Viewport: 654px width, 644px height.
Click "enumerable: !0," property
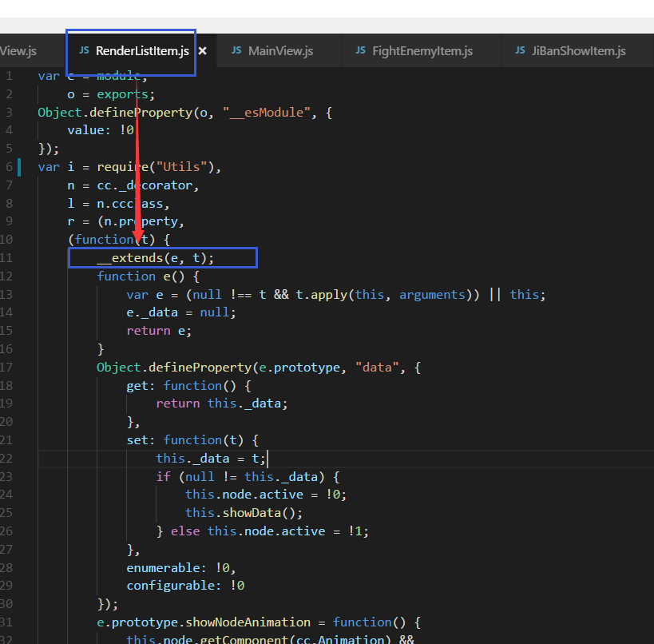(181, 567)
